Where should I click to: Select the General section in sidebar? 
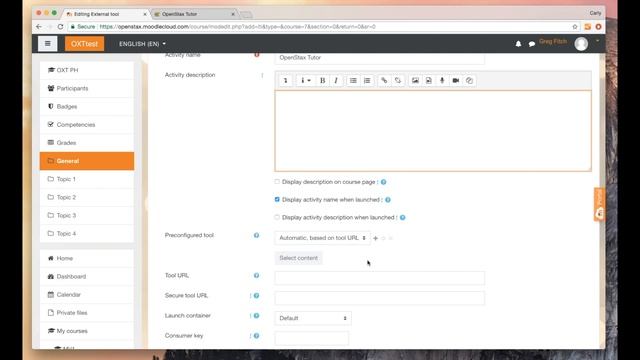point(87,161)
